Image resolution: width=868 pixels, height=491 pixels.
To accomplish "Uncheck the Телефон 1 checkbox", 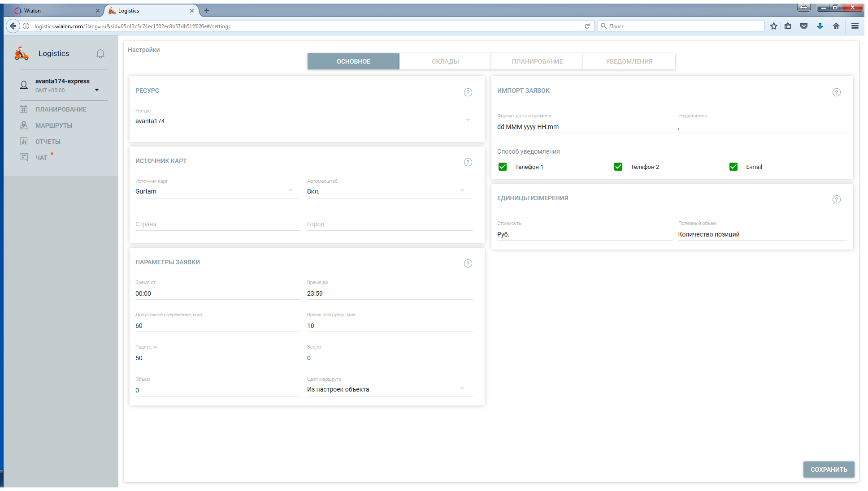I will pos(503,167).
